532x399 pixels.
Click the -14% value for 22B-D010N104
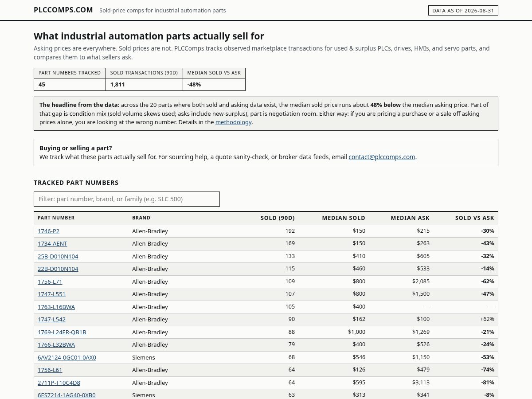click(488, 269)
